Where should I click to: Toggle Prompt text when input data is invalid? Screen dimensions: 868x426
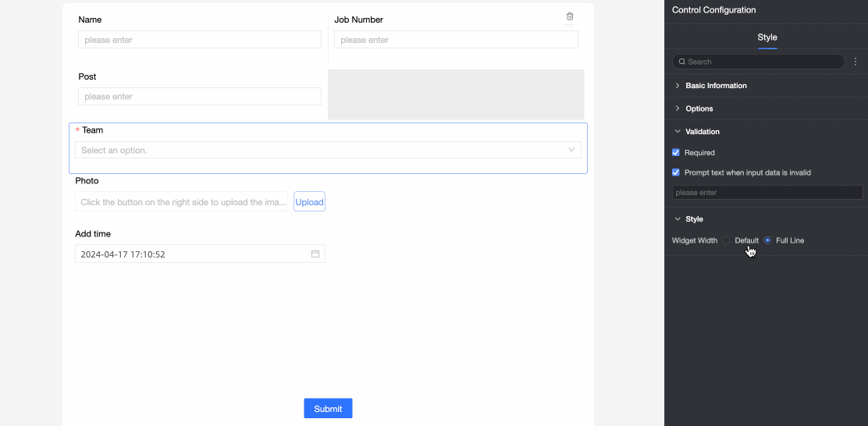[676, 172]
